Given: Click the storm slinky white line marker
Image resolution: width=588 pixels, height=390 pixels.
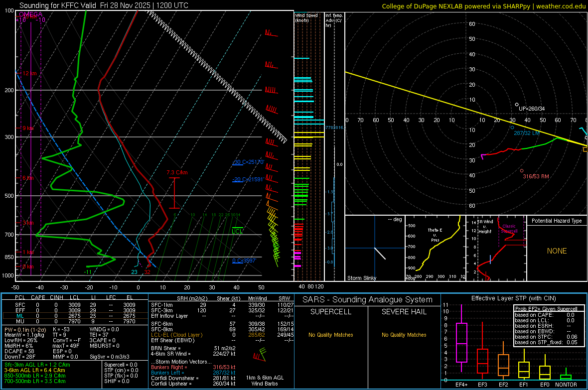Looking at the screenshot, I should pos(380,253).
